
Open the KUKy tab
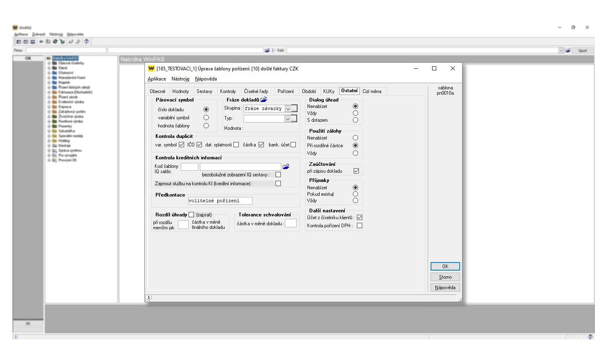(329, 91)
